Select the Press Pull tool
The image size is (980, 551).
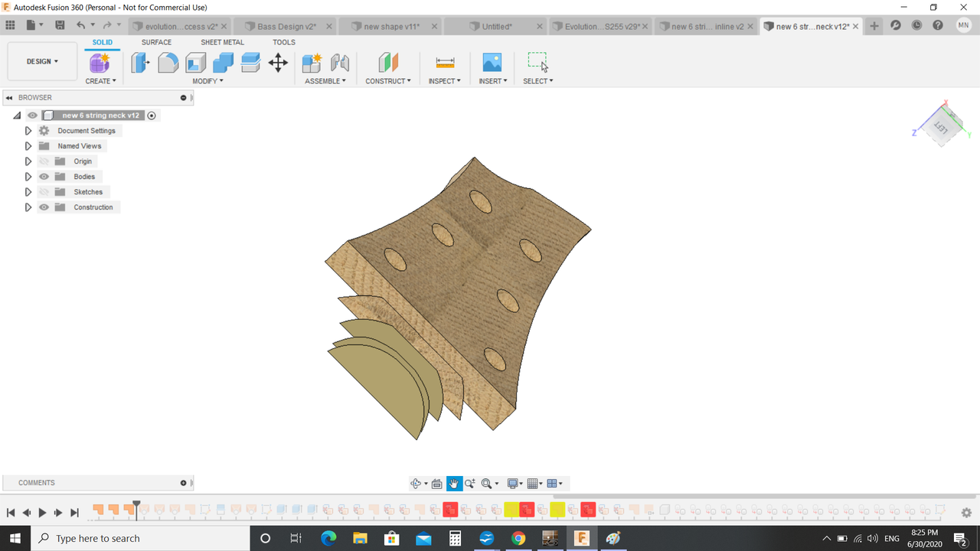140,63
